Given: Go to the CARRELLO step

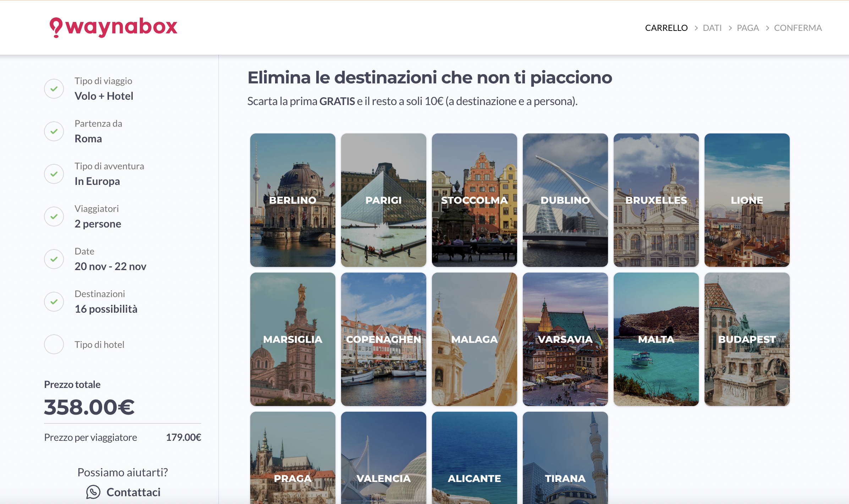Looking at the screenshot, I should (666, 28).
